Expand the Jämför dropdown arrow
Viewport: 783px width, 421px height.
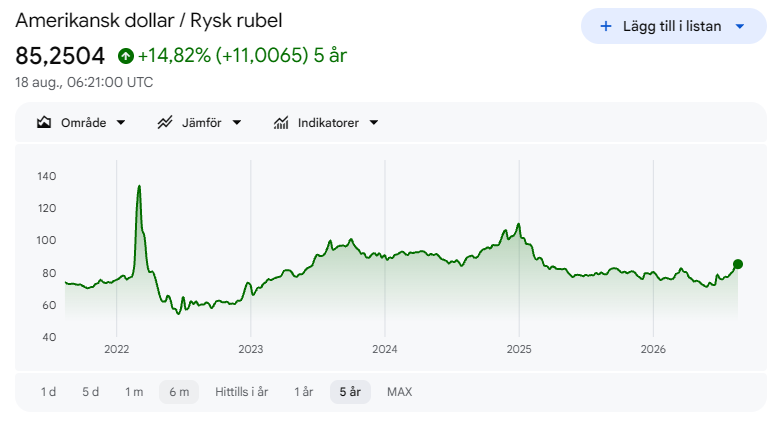pyautogui.click(x=237, y=122)
